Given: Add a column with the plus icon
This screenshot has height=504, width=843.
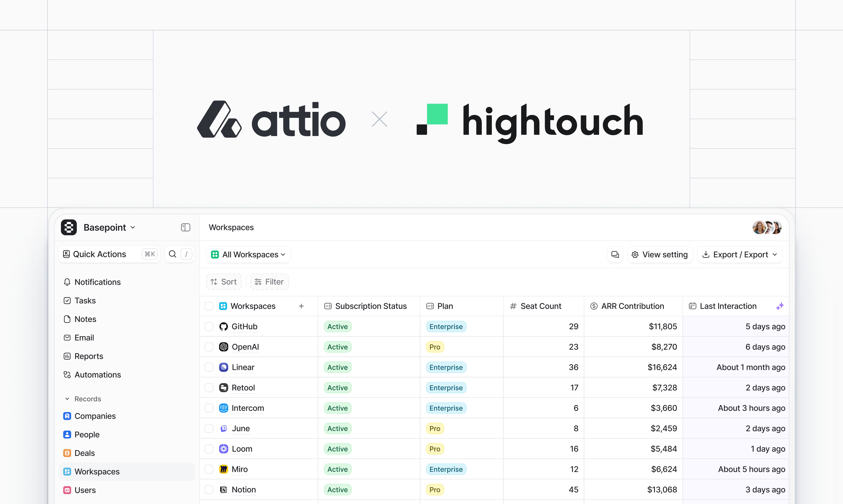Looking at the screenshot, I should point(301,306).
